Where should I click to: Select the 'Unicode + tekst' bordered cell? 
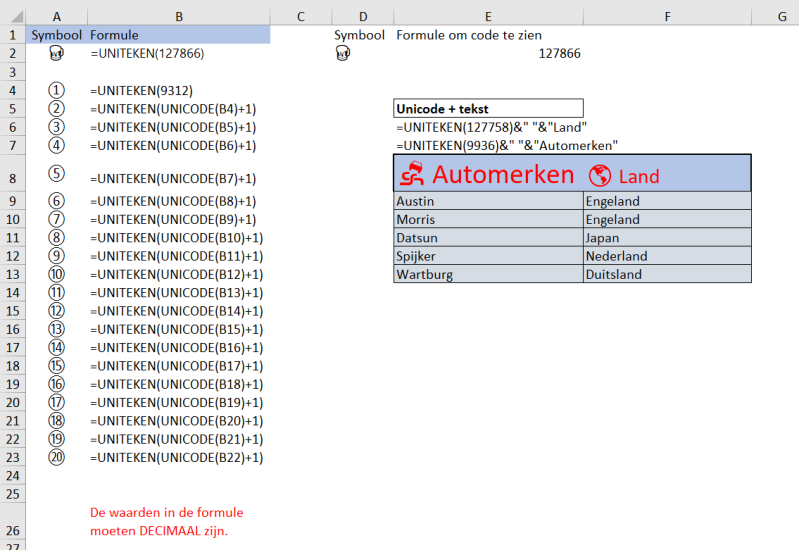click(488, 108)
